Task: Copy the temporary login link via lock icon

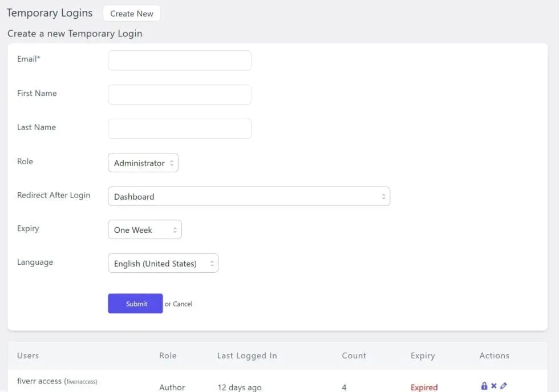Action: click(x=484, y=386)
